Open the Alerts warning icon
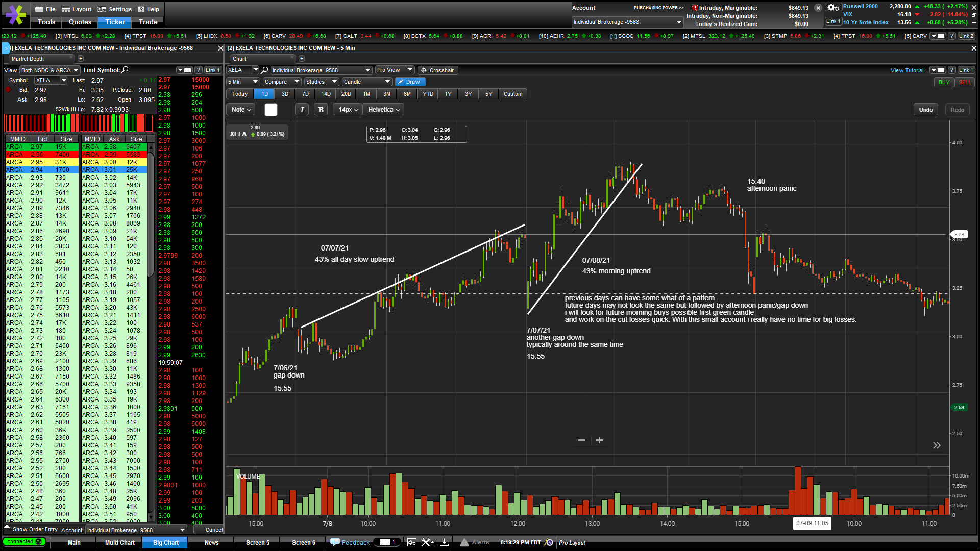The height and width of the screenshot is (551, 980). tap(464, 542)
